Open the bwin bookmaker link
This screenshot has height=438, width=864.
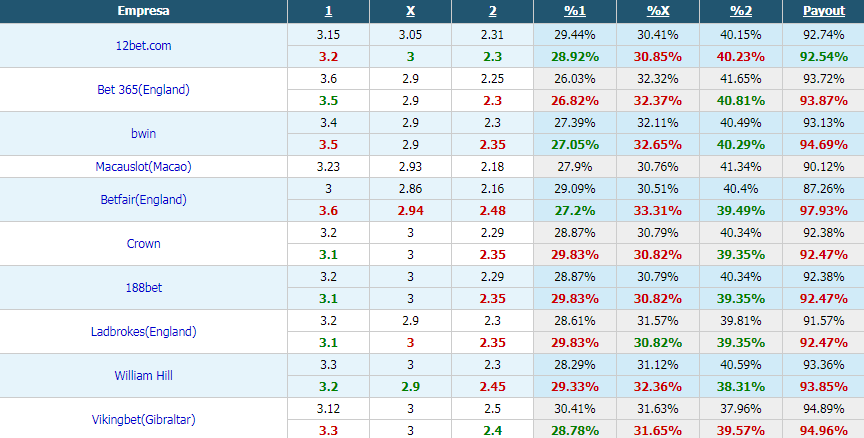coord(143,134)
